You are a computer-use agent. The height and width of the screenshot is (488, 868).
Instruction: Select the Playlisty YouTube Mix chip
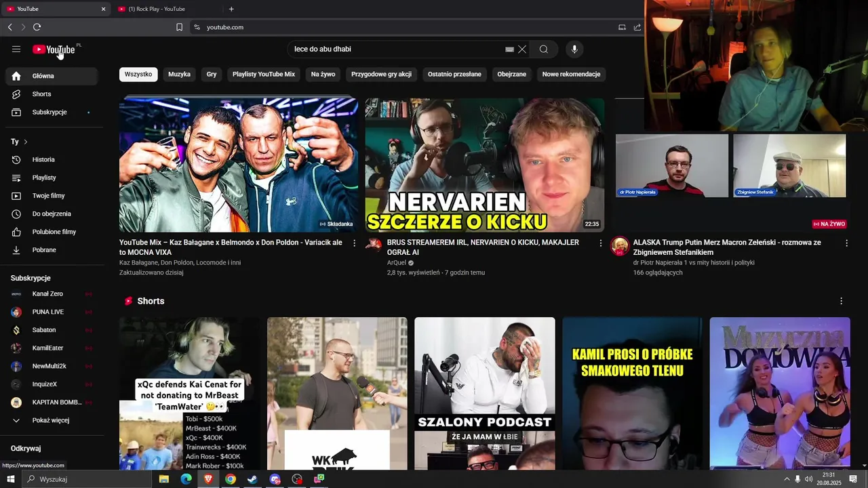264,75
